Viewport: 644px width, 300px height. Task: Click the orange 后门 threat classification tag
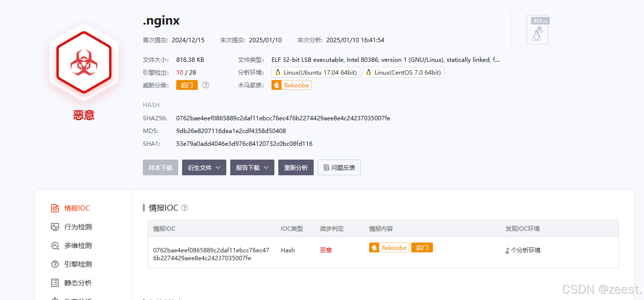[x=187, y=85]
